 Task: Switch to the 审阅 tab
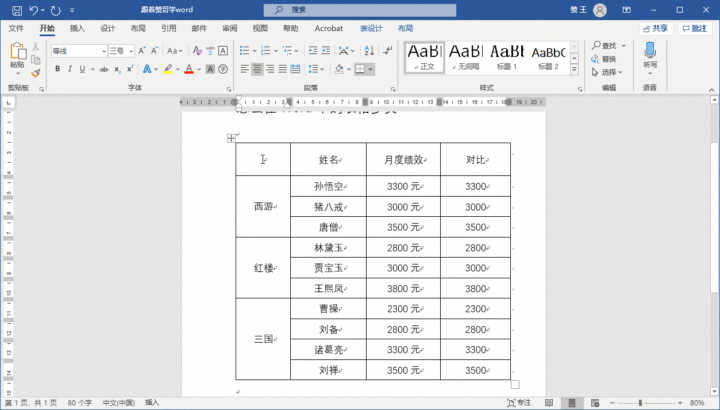coord(230,28)
